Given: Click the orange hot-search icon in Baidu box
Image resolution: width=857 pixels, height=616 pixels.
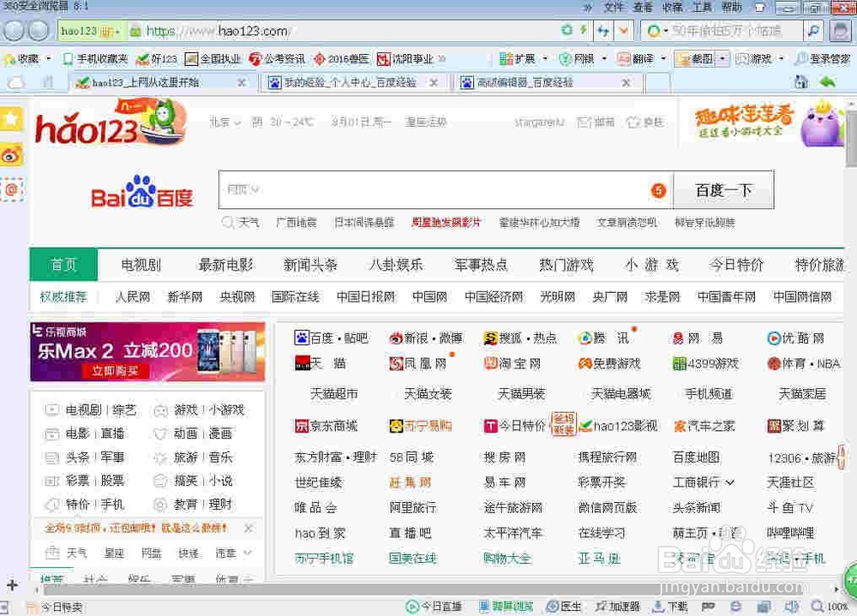Looking at the screenshot, I should click(x=658, y=190).
